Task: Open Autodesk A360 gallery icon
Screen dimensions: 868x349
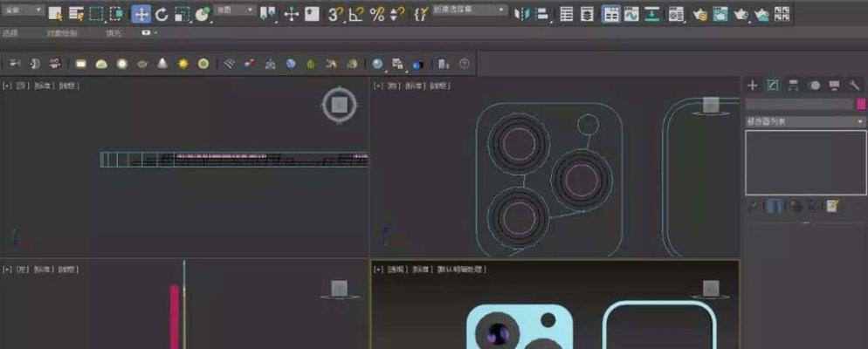Action: [782, 14]
